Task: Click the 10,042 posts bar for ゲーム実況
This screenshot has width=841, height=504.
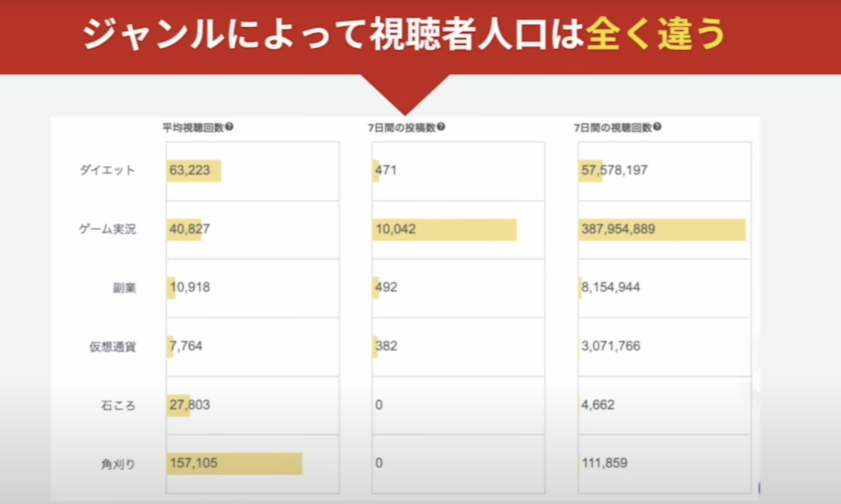Action: click(x=444, y=229)
